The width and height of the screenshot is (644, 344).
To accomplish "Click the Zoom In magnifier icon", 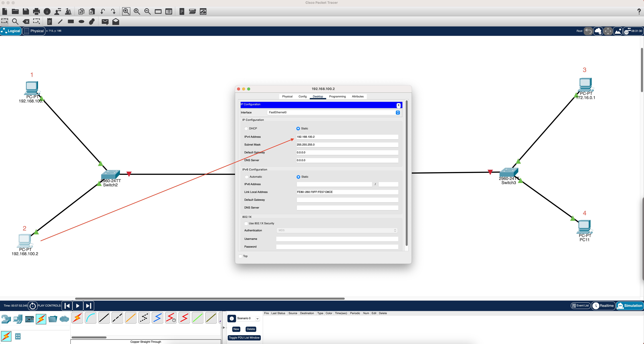I will point(126,11).
